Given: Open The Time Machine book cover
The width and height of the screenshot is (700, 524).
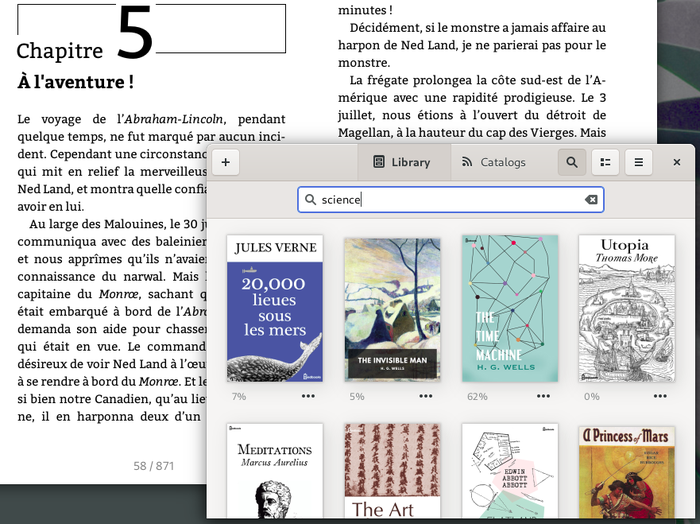Looking at the screenshot, I should (510, 308).
